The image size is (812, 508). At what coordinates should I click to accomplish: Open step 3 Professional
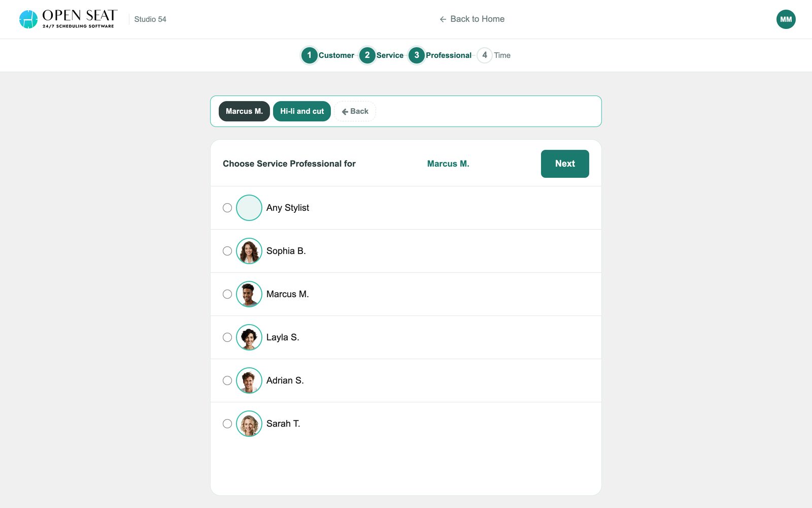point(440,55)
